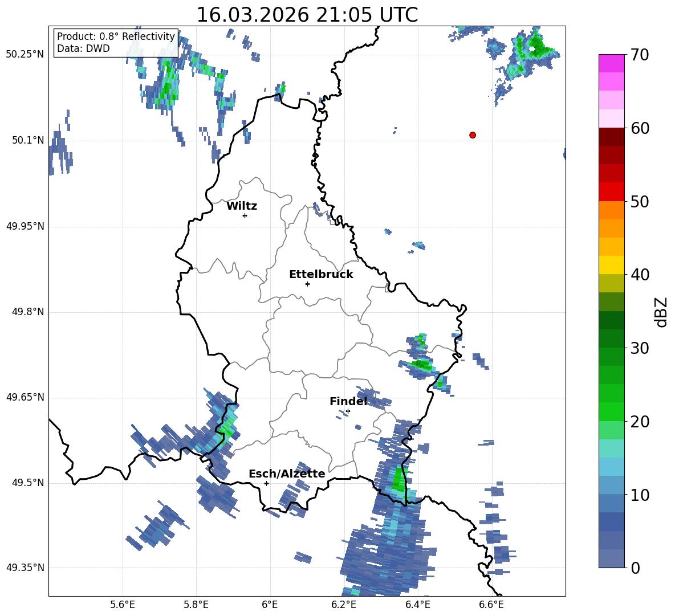Click the 49.5°N latitude label
This screenshot has height=616, width=675.
[27, 483]
